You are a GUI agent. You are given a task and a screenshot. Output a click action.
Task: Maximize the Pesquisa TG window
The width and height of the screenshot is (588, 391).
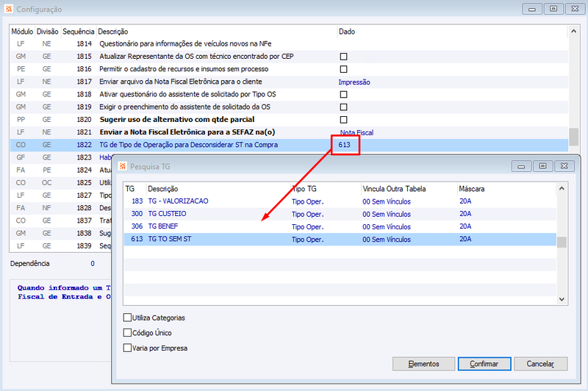(542, 166)
